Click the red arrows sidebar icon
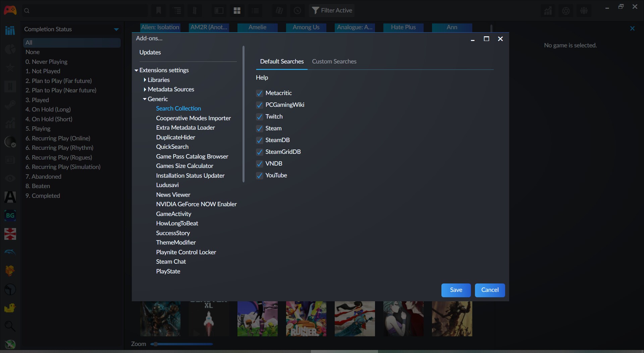This screenshot has height=353, width=644. 10,234
